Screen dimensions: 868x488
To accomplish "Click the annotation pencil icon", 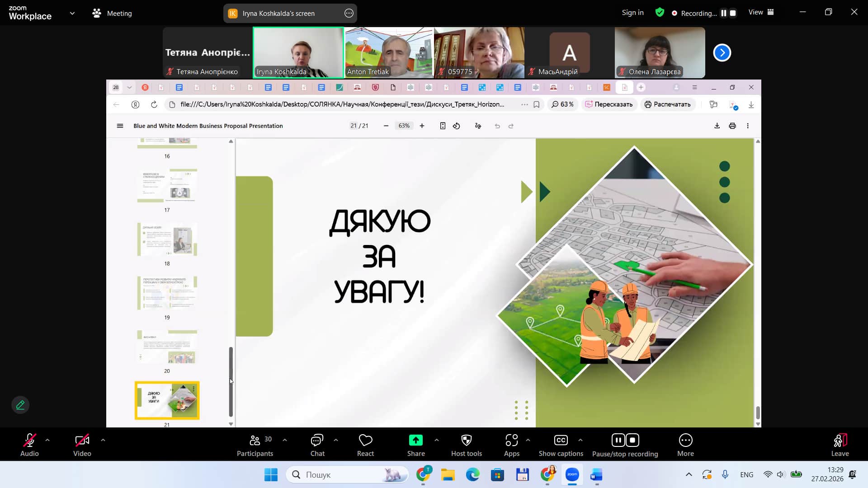I will [x=20, y=405].
